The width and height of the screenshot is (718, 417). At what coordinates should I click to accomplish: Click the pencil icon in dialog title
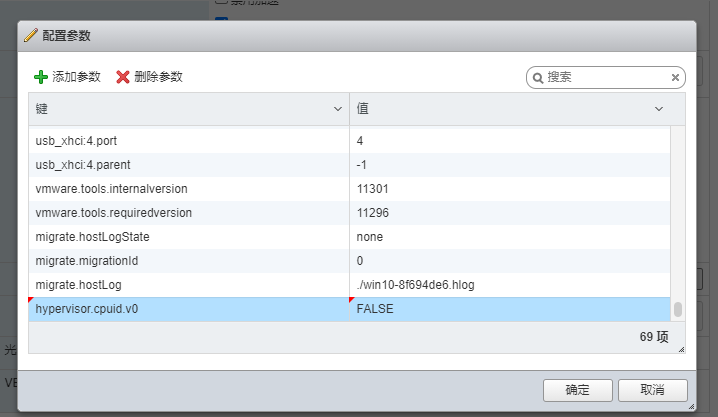coord(30,35)
